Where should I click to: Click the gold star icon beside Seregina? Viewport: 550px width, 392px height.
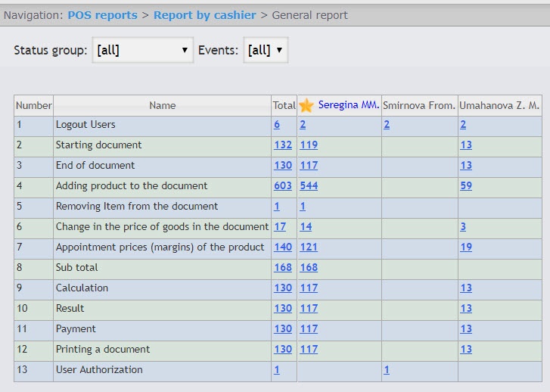(306, 105)
